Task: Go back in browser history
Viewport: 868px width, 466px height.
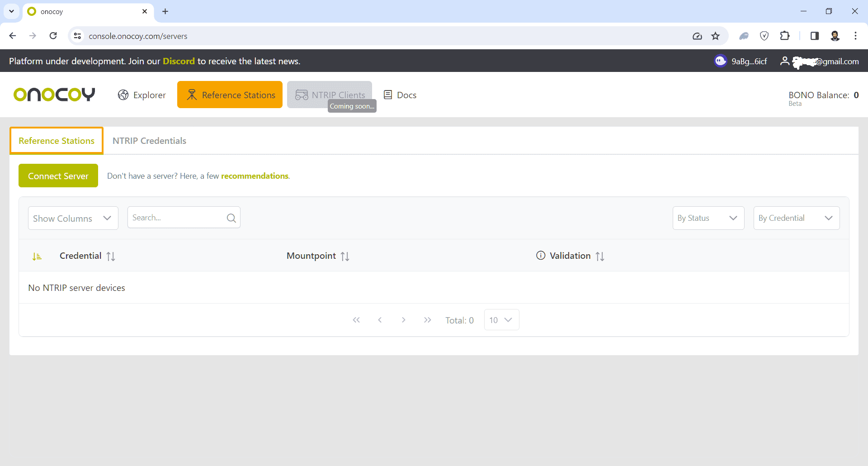Action: click(13, 36)
